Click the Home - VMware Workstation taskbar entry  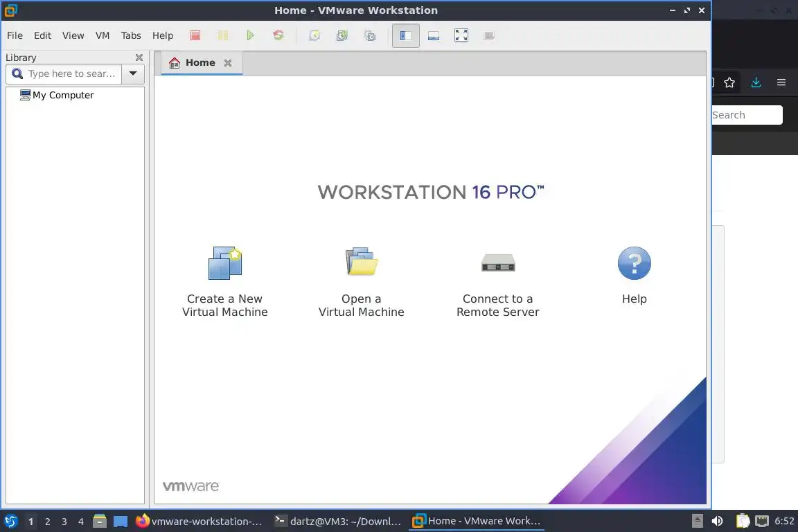click(x=477, y=522)
